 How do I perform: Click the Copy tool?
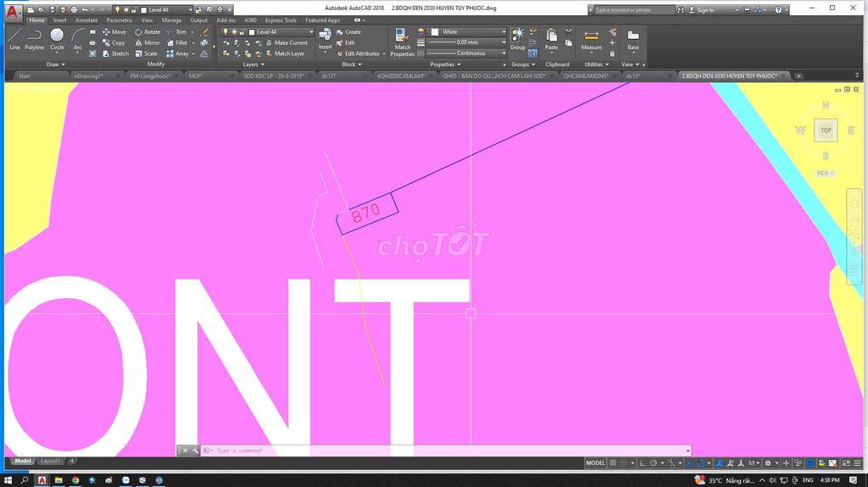(x=114, y=42)
